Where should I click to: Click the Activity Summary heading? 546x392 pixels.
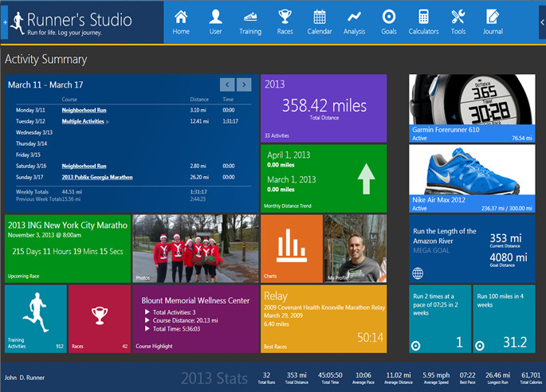tap(45, 59)
